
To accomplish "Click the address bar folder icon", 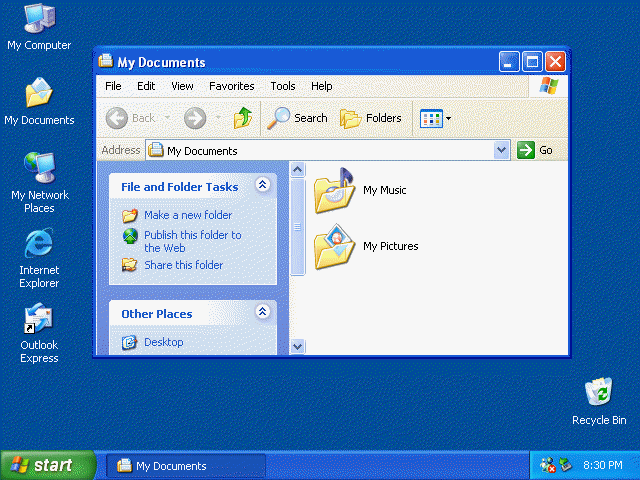I will click(x=156, y=150).
